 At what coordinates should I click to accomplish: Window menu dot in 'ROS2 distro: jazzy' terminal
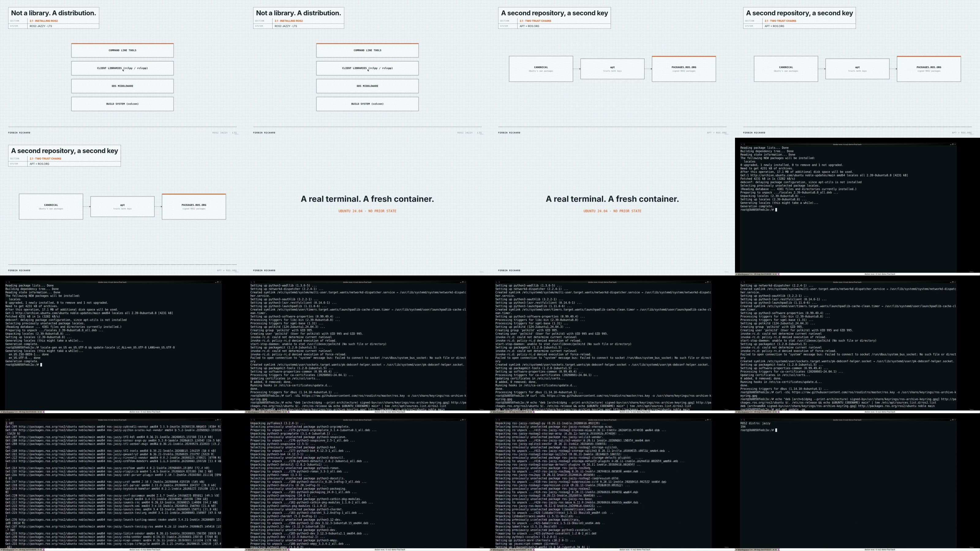pos(741,420)
